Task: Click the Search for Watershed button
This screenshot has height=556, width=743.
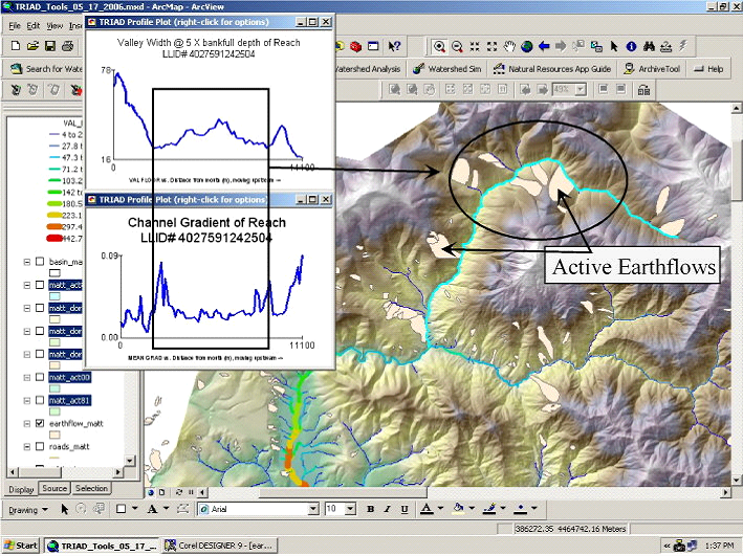Action: tap(46, 69)
